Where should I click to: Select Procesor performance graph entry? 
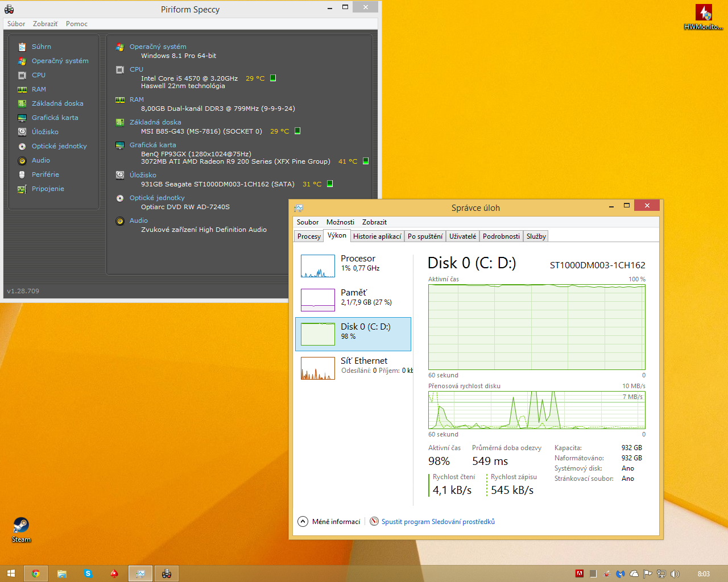[353, 266]
